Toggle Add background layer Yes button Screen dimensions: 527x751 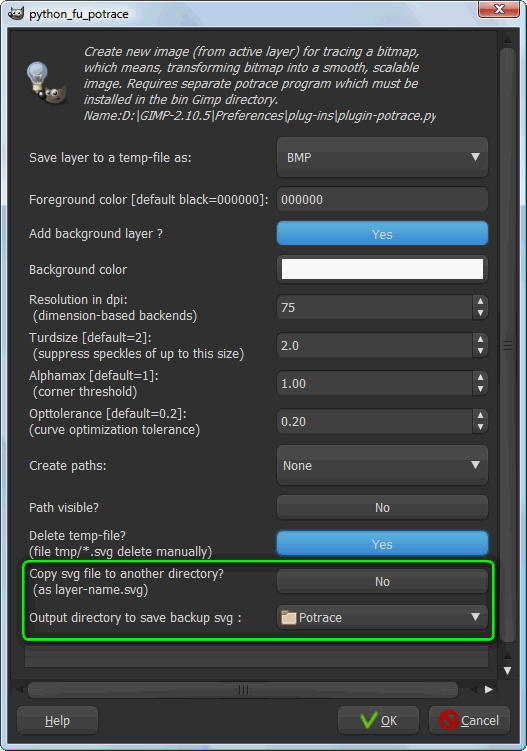[x=382, y=234]
